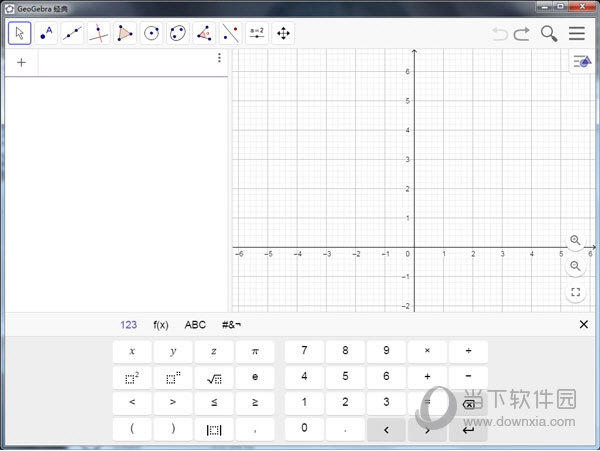
Task: Tap the greater-than key
Action: pyautogui.click(x=173, y=403)
